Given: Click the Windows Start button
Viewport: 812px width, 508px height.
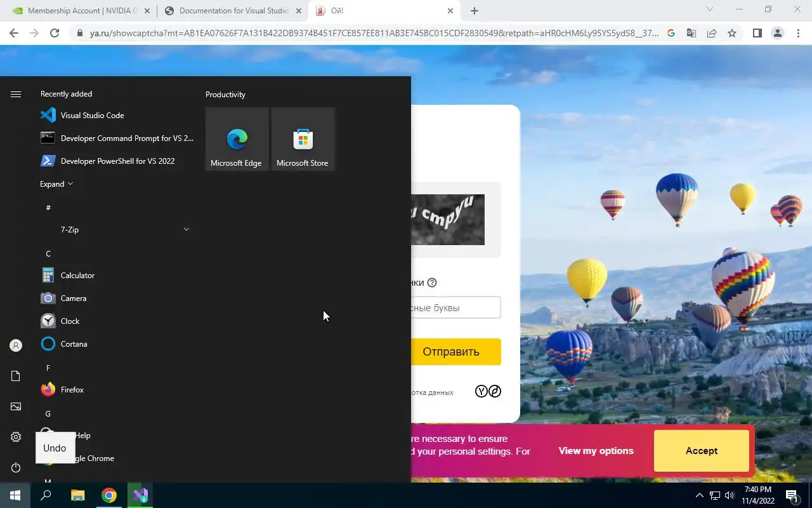Looking at the screenshot, I should coord(15,495).
